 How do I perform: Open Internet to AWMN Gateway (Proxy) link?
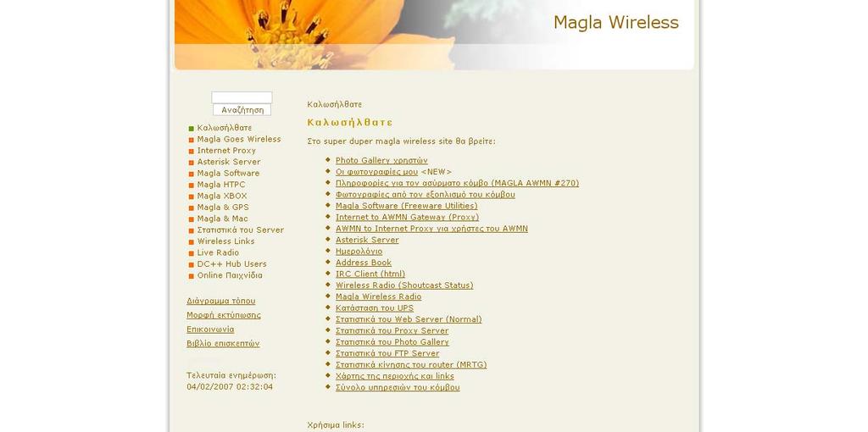pyautogui.click(x=408, y=218)
